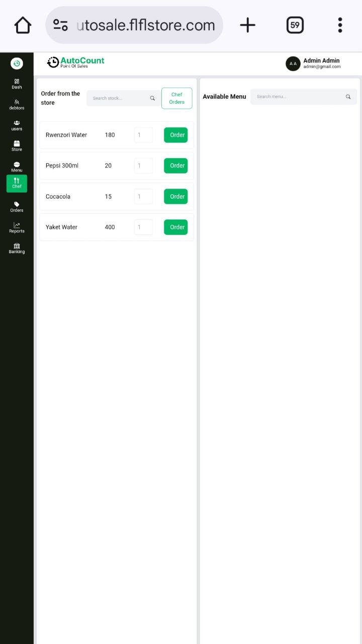Focus the Search menu field

[304, 97]
